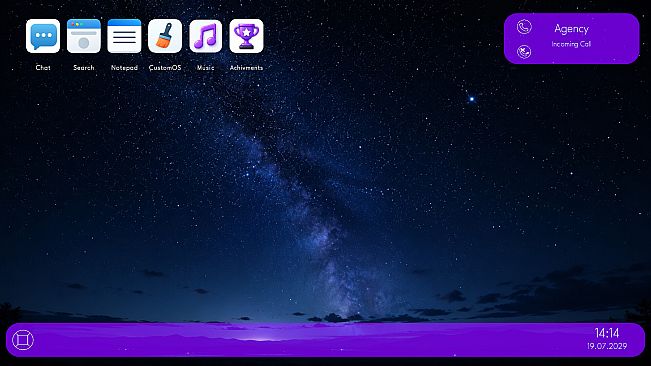Accept the incoming Agency call
The width and height of the screenshot is (651, 366).
tap(524, 27)
